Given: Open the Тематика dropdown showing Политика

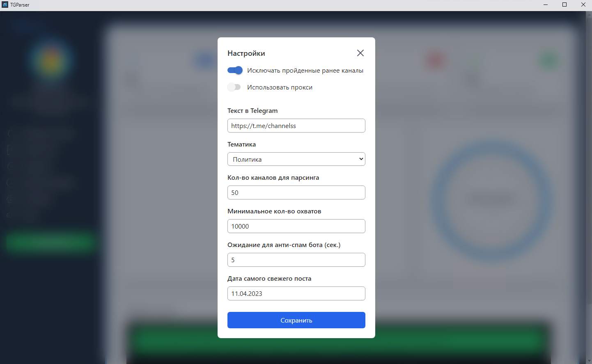Looking at the screenshot, I should tap(296, 159).
